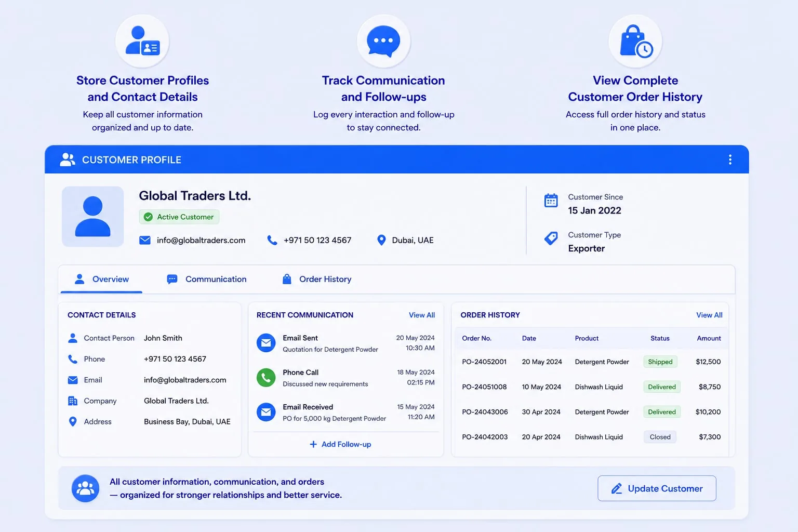The width and height of the screenshot is (798, 532).
Task: Open the Order History tab
Action: point(317,280)
